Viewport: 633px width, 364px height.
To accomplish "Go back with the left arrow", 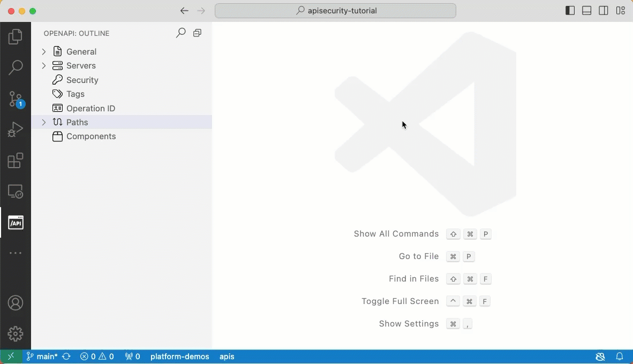I will (x=184, y=11).
